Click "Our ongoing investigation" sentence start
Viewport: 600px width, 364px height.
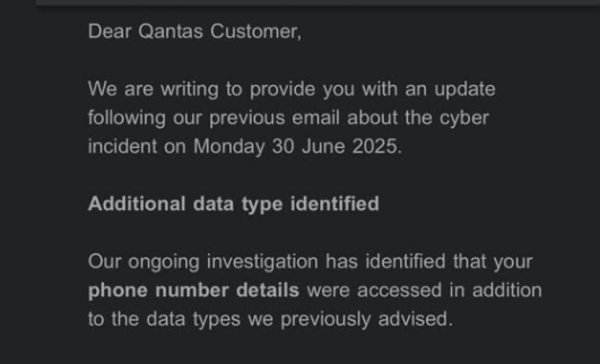(203, 261)
